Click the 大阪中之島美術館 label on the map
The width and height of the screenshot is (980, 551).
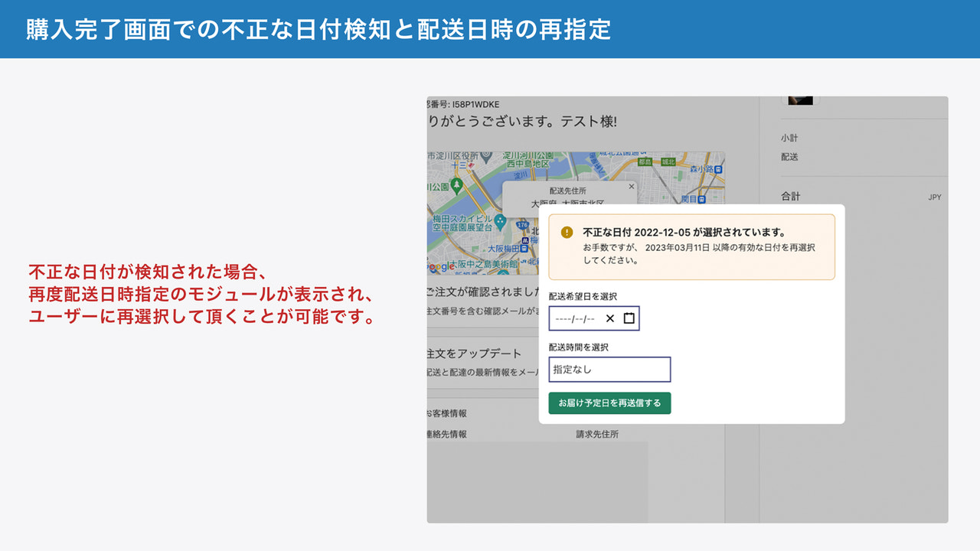[485, 264]
